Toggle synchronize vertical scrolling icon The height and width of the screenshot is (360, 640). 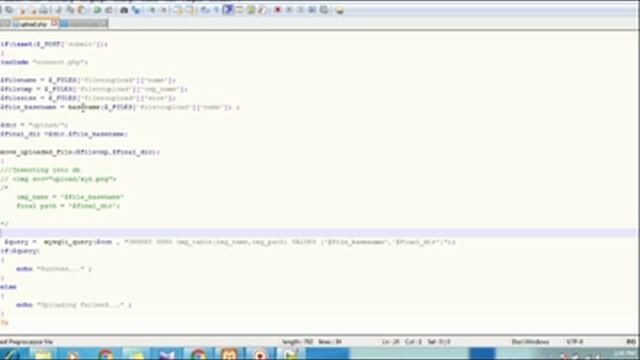tap(178, 10)
